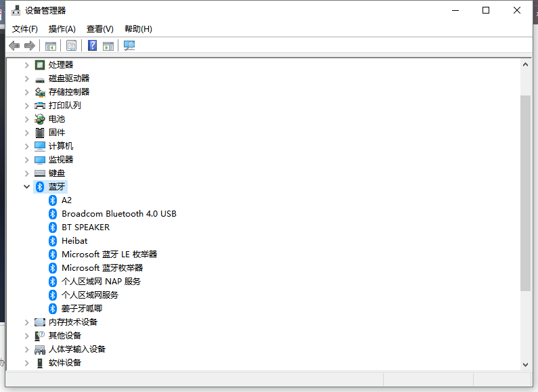This screenshot has height=392, width=538.
Task: Click the 其他设备 unknown device icon
Action: click(x=40, y=336)
